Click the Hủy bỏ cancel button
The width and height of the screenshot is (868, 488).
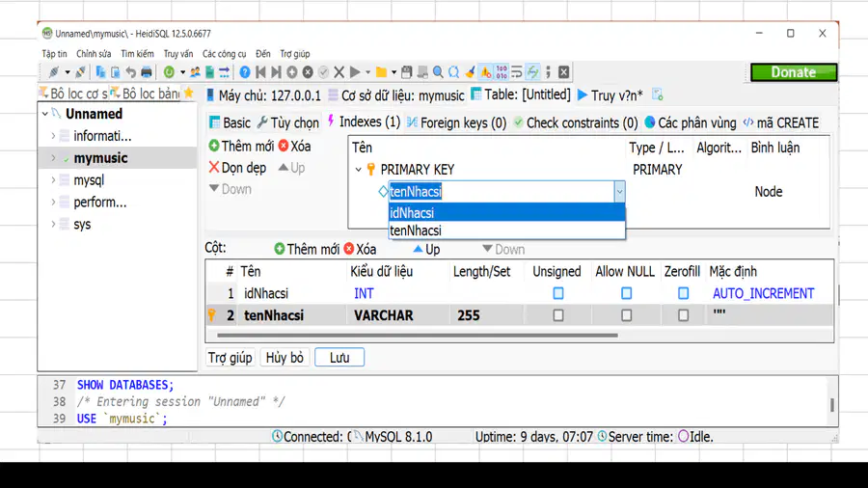285,358
